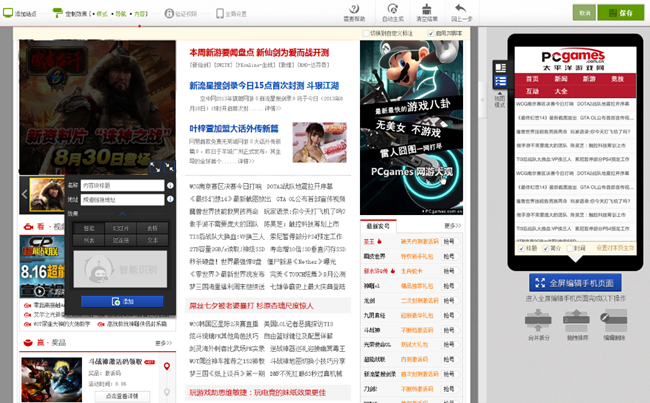Open 更多>> in 赢·奖品 section
This screenshot has width=650, height=403.
(163, 343)
